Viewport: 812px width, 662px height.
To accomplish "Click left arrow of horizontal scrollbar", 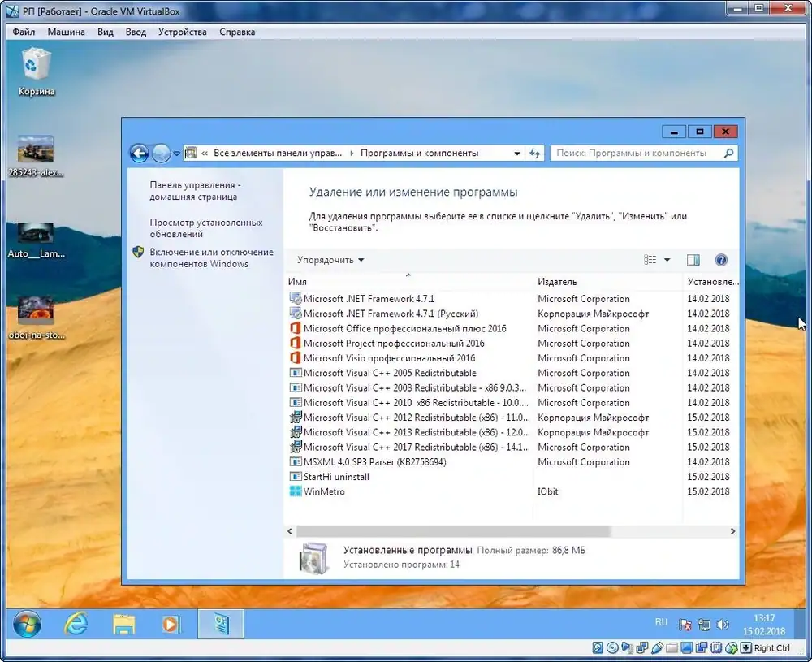I will (x=290, y=531).
